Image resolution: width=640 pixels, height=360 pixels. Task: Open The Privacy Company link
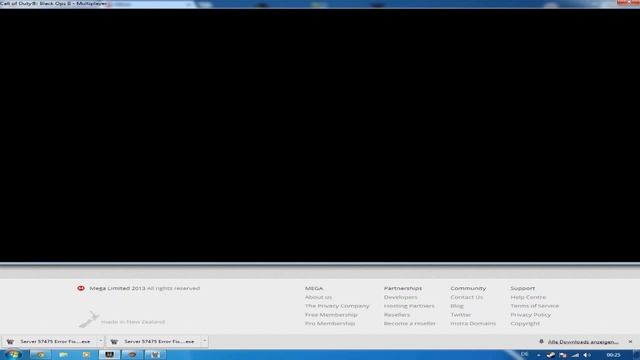click(x=337, y=306)
